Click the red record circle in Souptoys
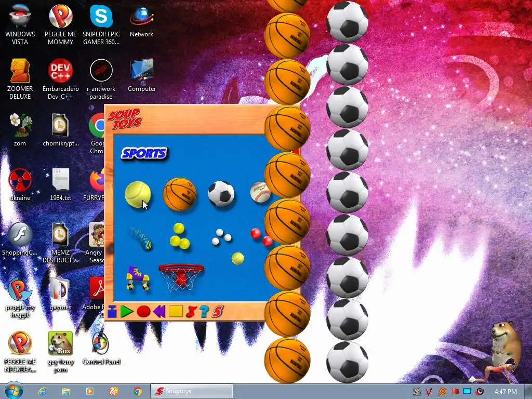The width and height of the screenshot is (532, 399). [143, 311]
